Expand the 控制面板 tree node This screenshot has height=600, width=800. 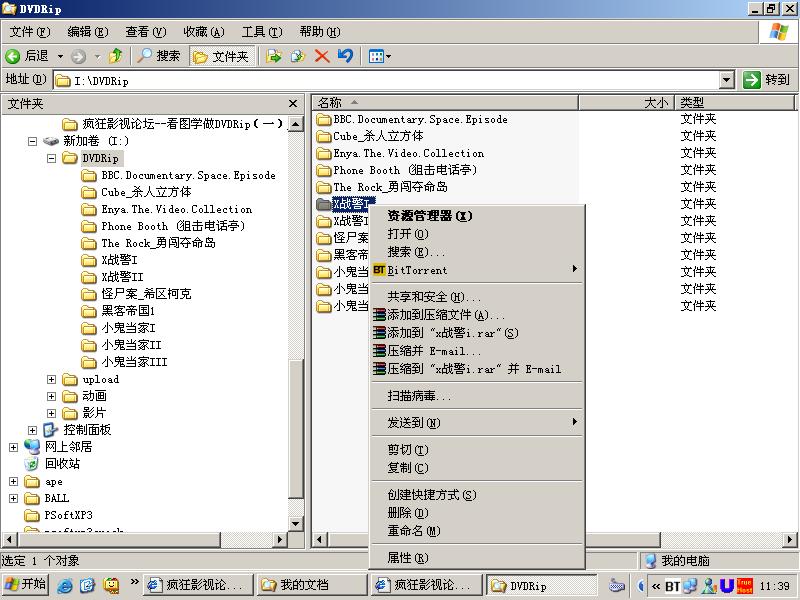click(33, 431)
